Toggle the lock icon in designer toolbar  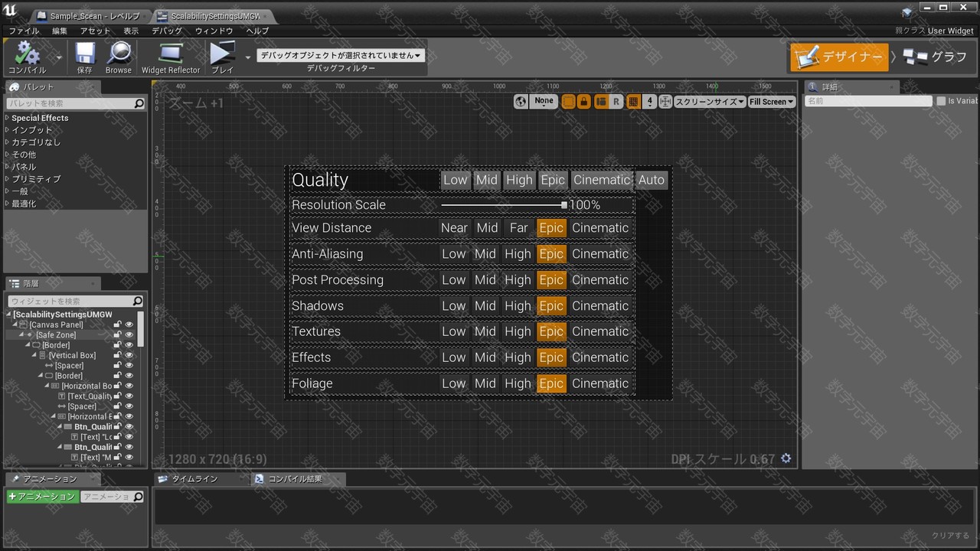coord(584,101)
